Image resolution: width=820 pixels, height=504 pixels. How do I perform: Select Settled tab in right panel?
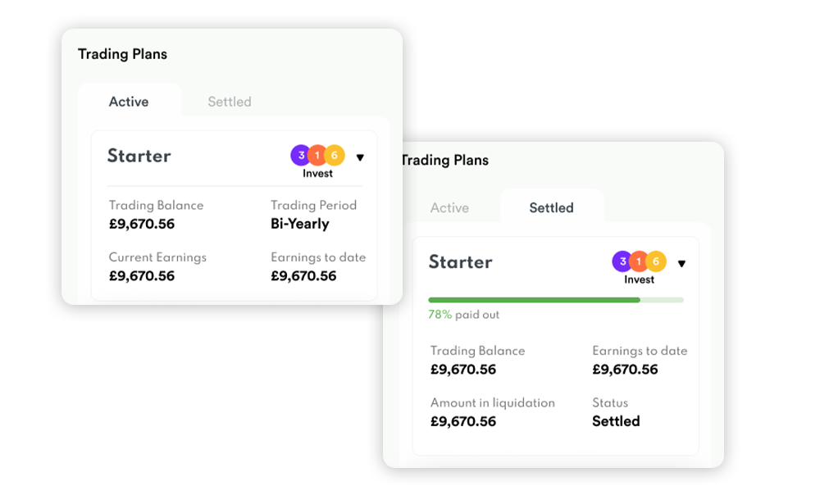point(551,208)
